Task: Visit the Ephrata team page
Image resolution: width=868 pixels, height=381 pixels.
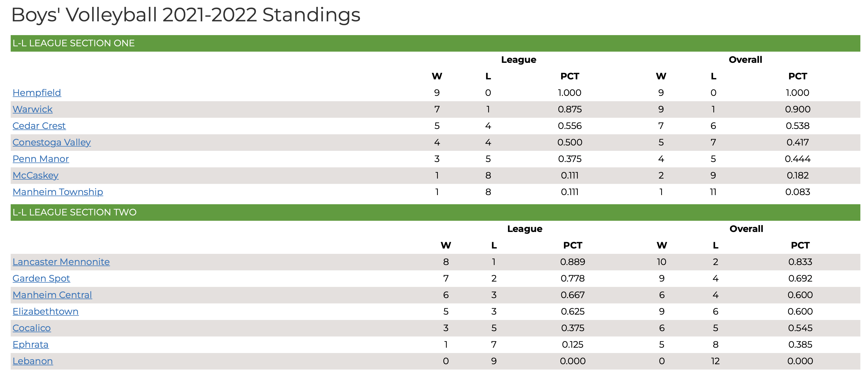Action: pyautogui.click(x=31, y=344)
